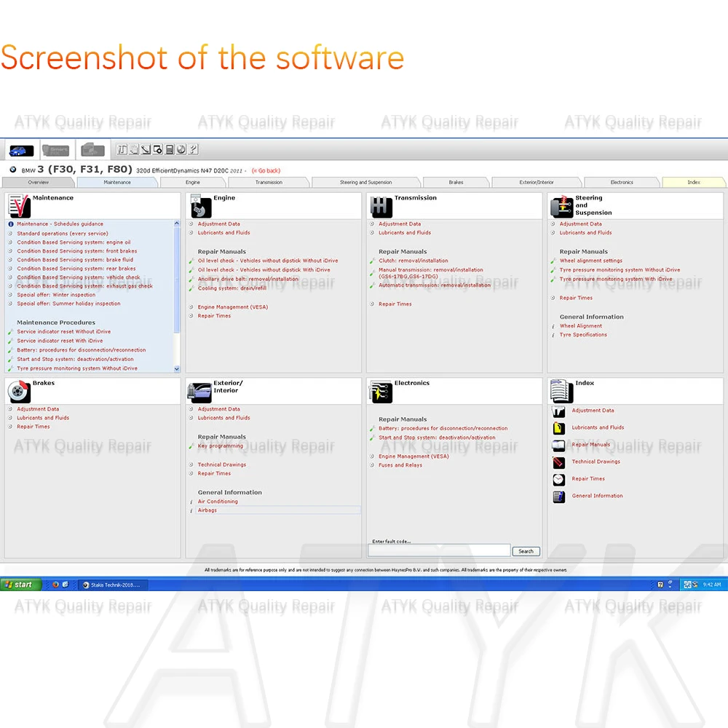Click the Brakes disc panel icon
The width and height of the screenshot is (728, 728).
[x=20, y=392]
